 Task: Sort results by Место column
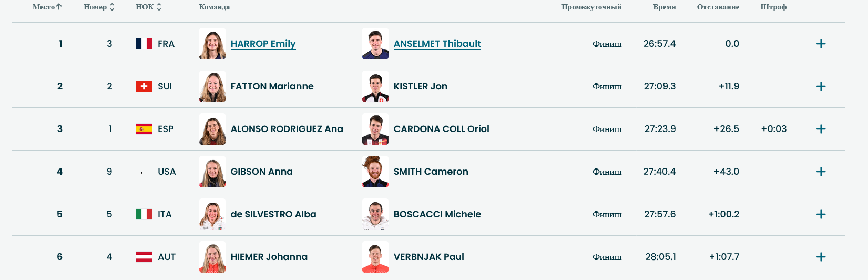47,7
